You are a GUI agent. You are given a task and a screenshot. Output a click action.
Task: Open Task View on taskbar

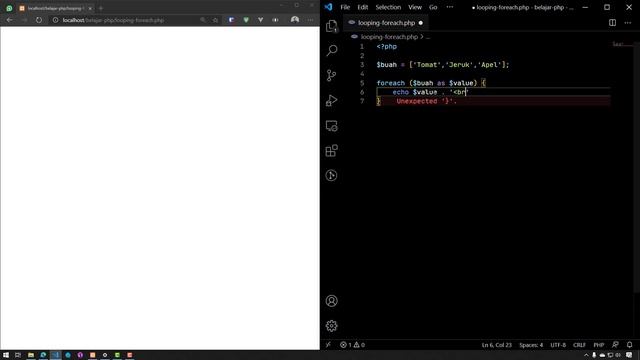[x=18, y=355]
